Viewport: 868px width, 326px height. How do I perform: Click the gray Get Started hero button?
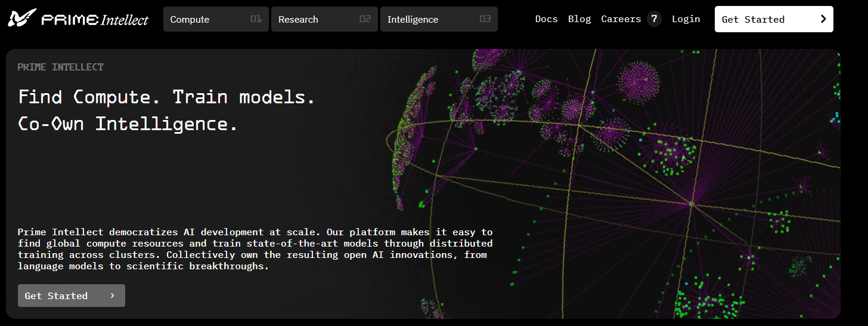click(x=72, y=296)
